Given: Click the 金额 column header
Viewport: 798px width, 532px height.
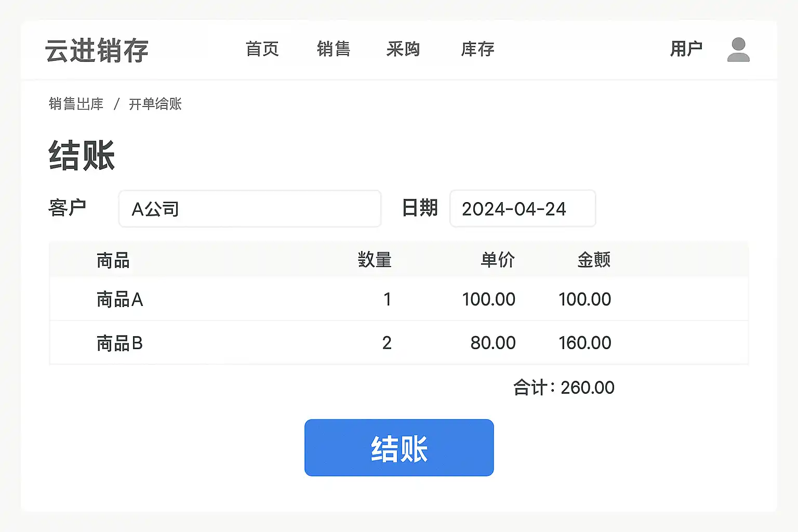Looking at the screenshot, I should coord(594,260).
